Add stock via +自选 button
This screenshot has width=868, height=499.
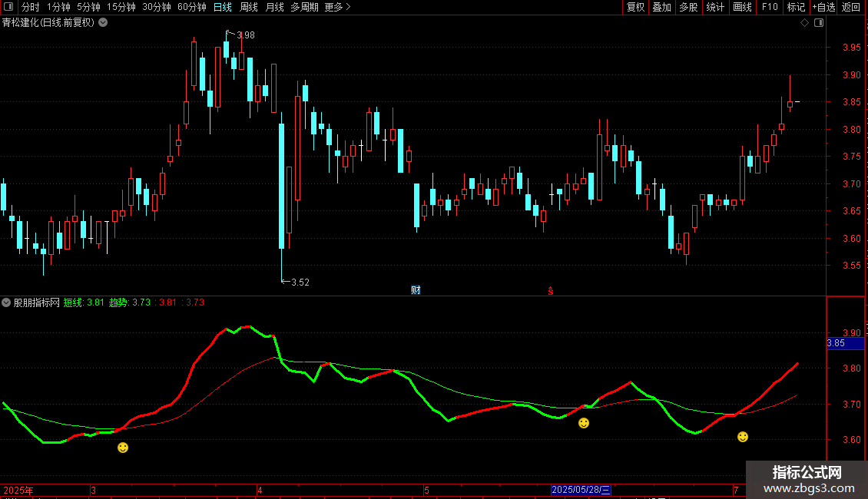[823, 7]
